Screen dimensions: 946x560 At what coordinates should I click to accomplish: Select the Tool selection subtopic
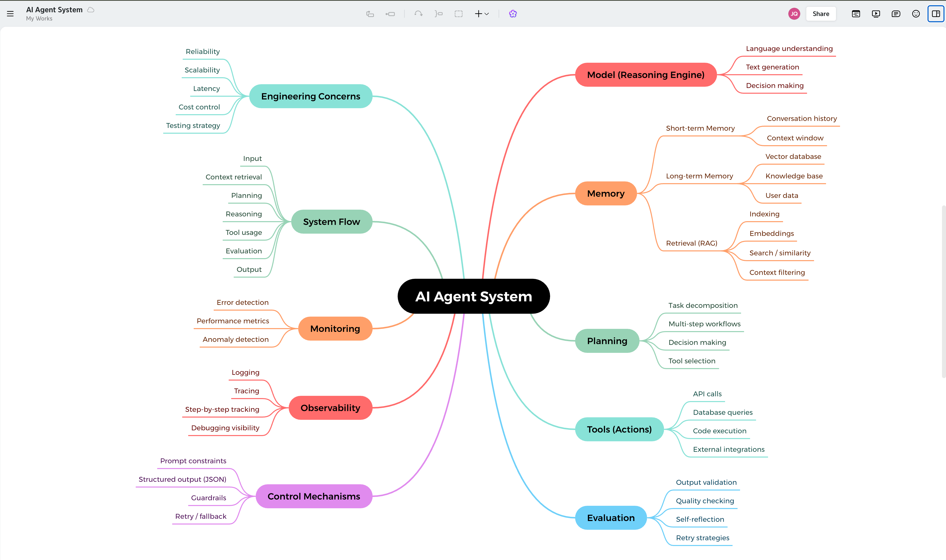click(x=692, y=361)
